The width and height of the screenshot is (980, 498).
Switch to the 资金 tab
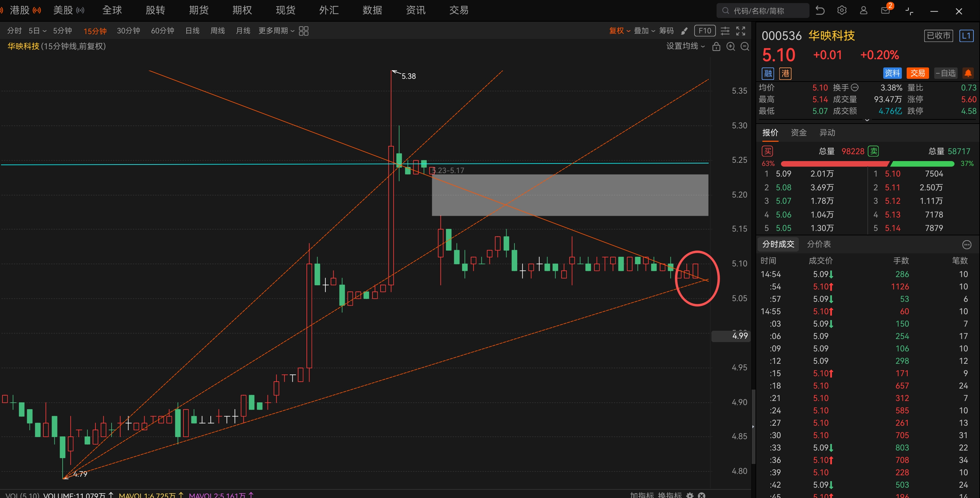[x=799, y=132]
